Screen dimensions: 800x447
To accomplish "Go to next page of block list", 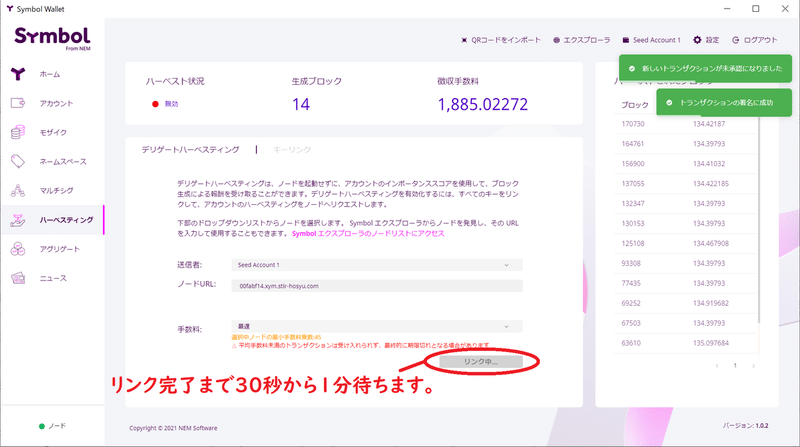I will [753, 366].
